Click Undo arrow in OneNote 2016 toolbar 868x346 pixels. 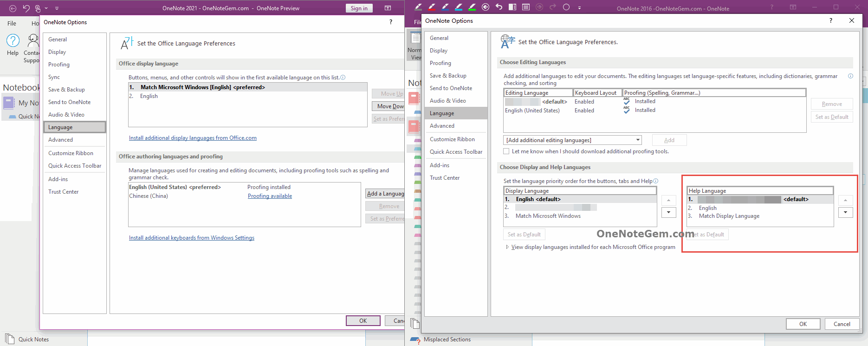(499, 7)
